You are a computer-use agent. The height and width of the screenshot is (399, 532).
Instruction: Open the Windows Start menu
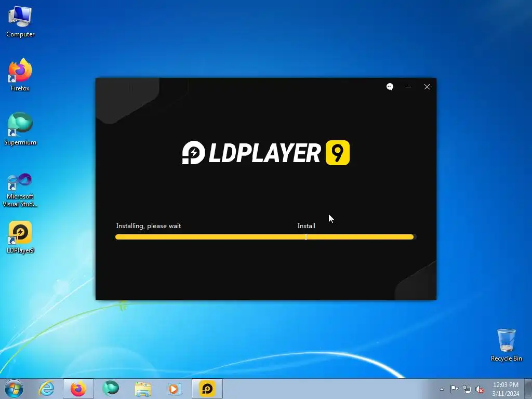[14, 389]
